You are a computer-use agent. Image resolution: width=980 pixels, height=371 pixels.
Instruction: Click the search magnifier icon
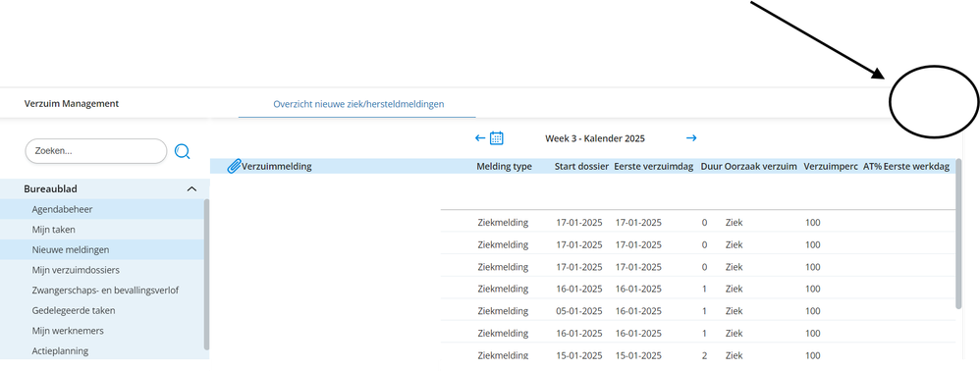(x=182, y=151)
